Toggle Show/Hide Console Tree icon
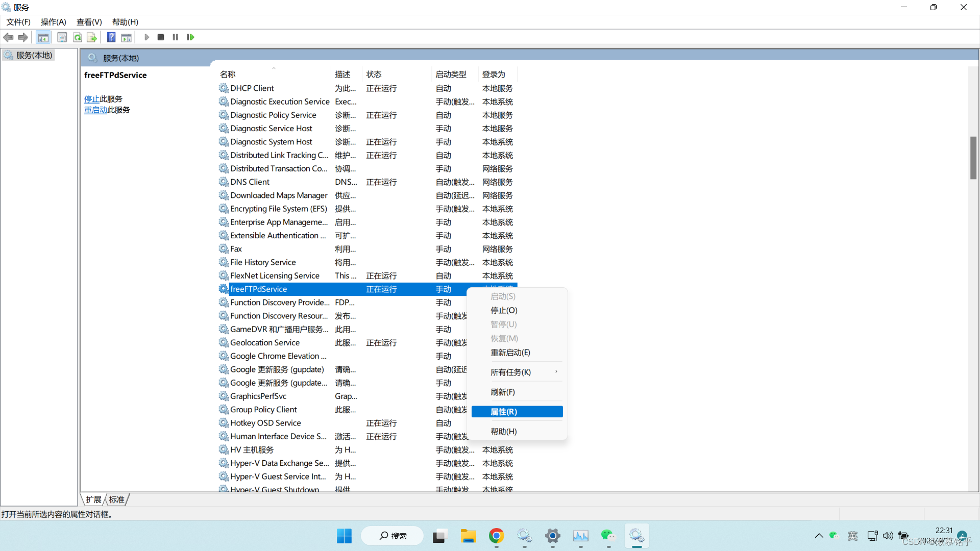 43,37
